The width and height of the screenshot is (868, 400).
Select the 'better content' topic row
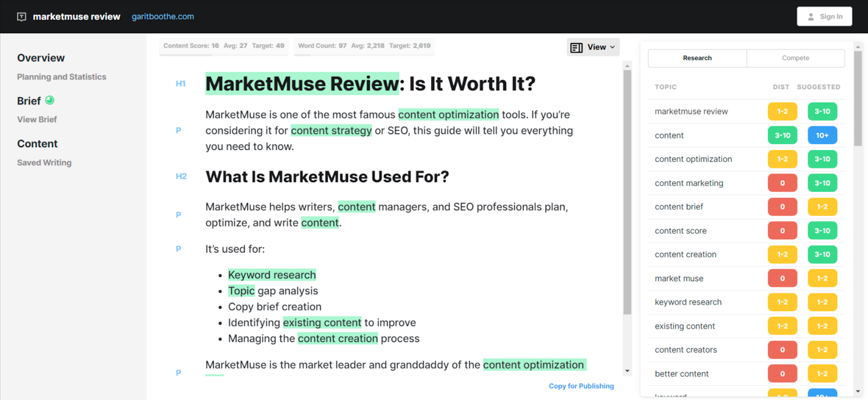click(x=746, y=374)
